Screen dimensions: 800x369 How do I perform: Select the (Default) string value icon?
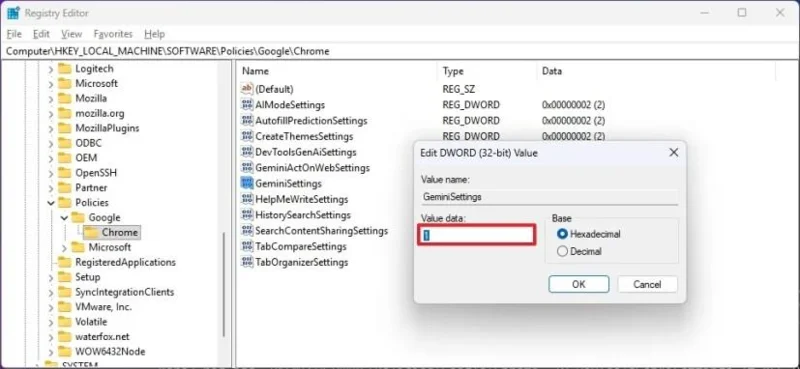pyautogui.click(x=247, y=89)
